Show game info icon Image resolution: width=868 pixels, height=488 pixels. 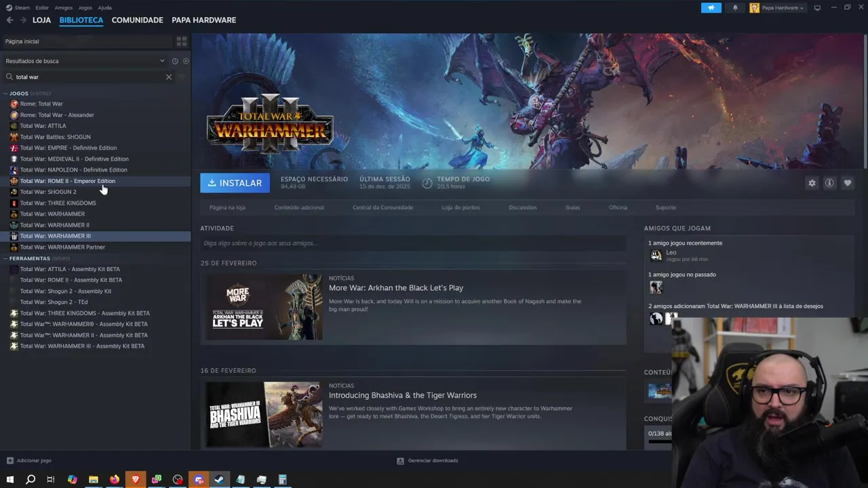[829, 183]
